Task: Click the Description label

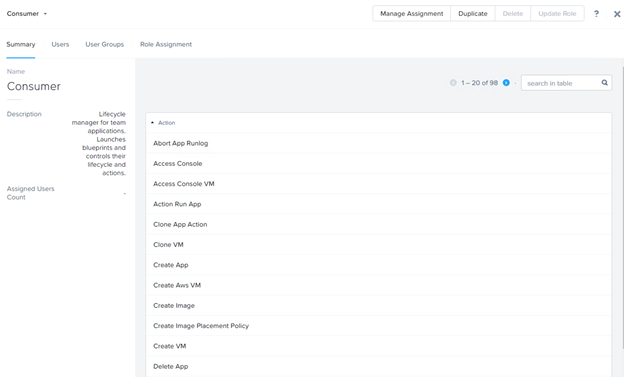Action: coord(24,114)
